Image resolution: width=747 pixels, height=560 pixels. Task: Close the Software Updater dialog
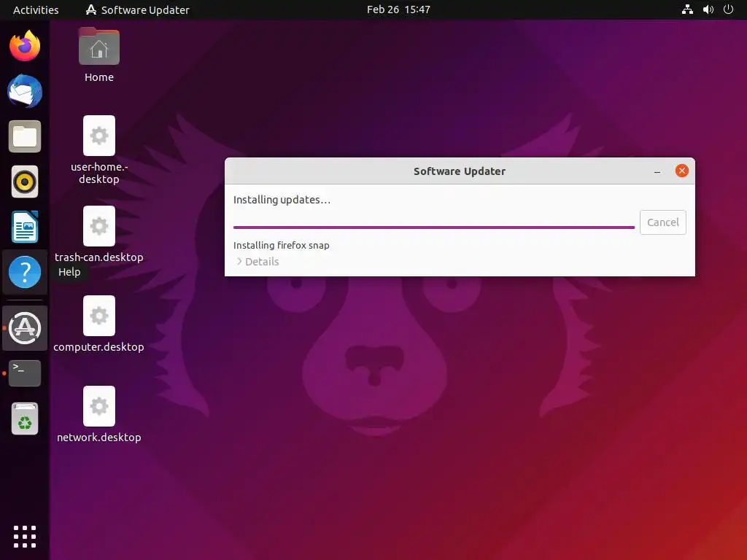(x=682, y=171)
